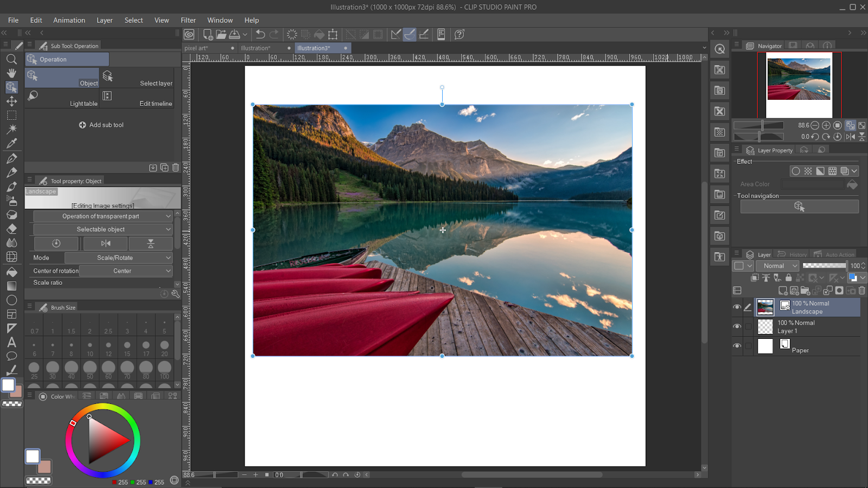
Task: Open Selectable object dropdown
Action: pyautogui.click(x=103, y=229)
